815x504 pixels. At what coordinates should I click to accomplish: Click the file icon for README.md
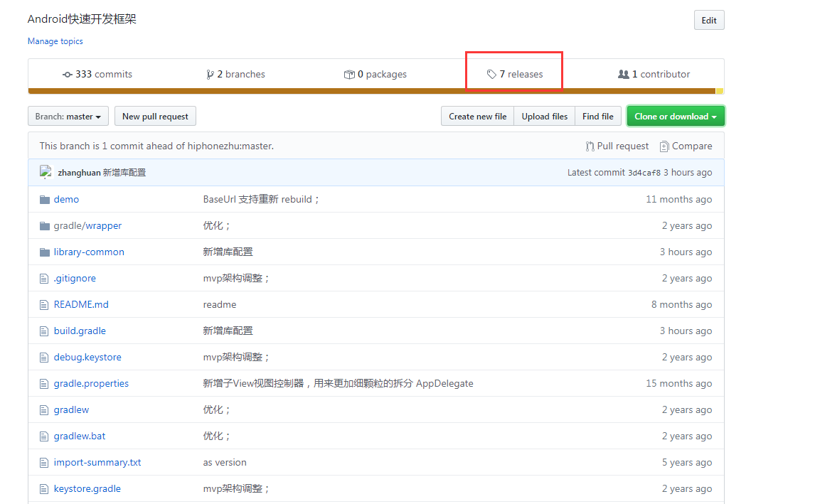44,305
